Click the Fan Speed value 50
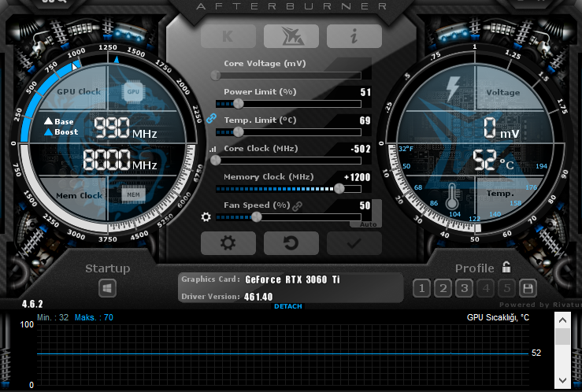Viewport: 582px width, 392px height. (x=365, y=205)
